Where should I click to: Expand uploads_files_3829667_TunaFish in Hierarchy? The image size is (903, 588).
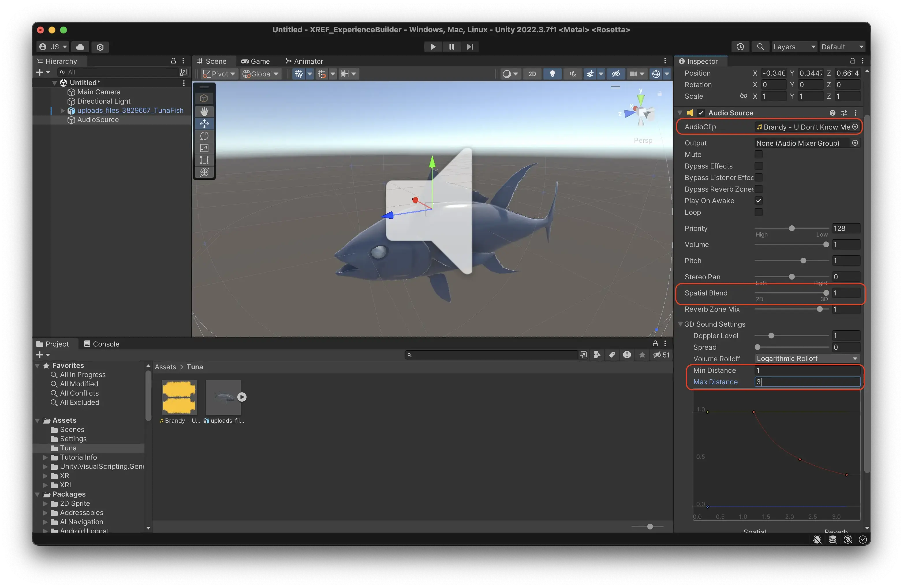63,111
